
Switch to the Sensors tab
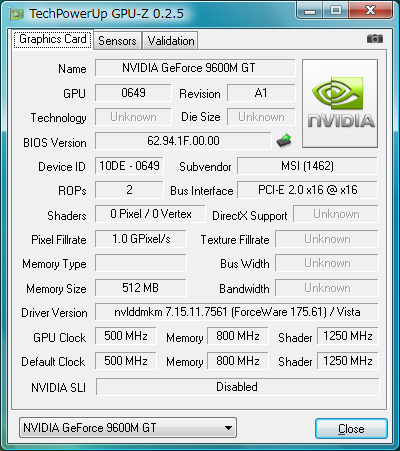pyautogui.click(x=117, y=41)
